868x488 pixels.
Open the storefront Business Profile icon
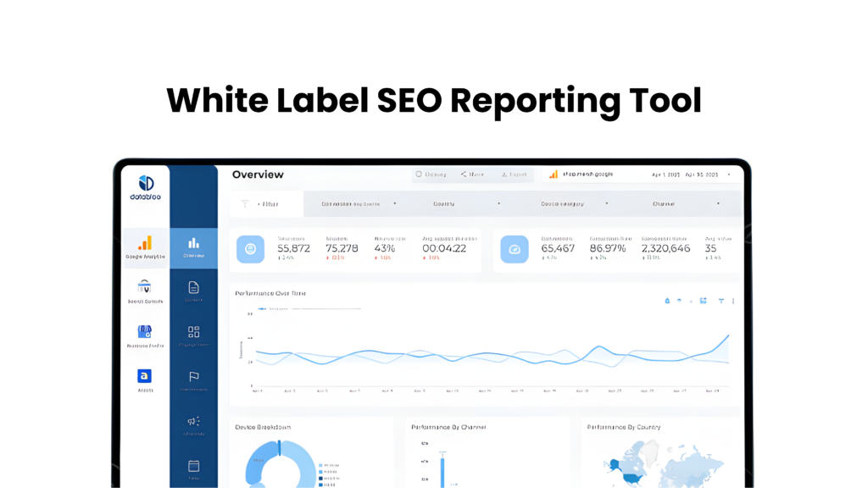point(145,333)
